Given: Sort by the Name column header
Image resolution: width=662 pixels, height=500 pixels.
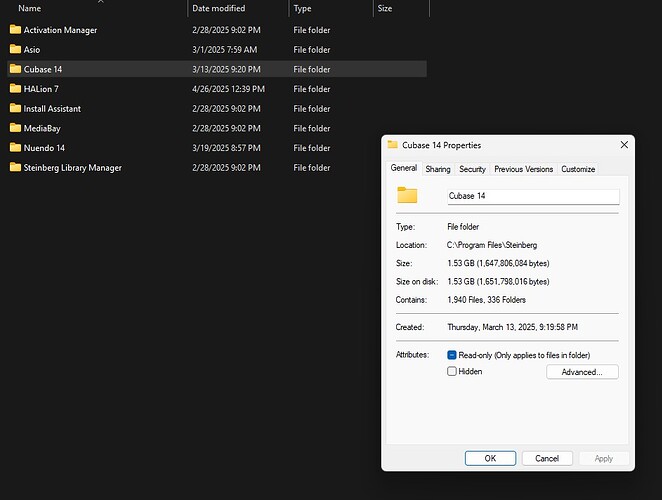Looking at the screenshot, I should tap(30, 8).
